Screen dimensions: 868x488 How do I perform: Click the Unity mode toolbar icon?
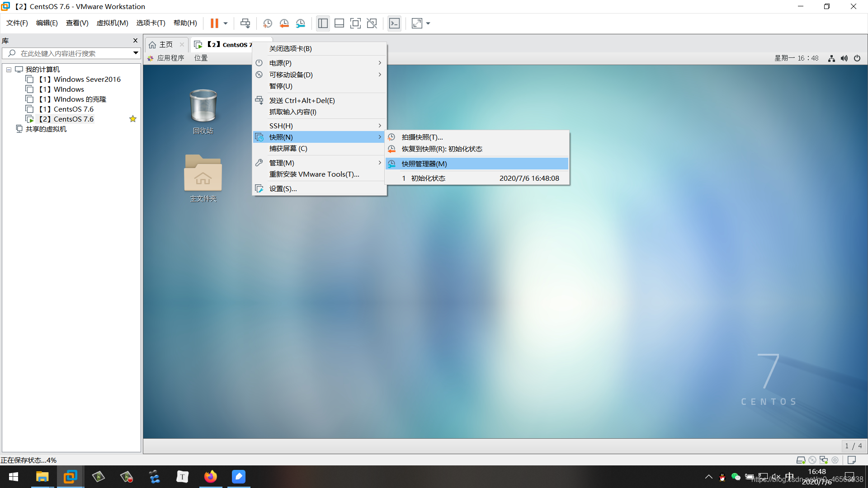pyautogui.click(x=372, y=23)
